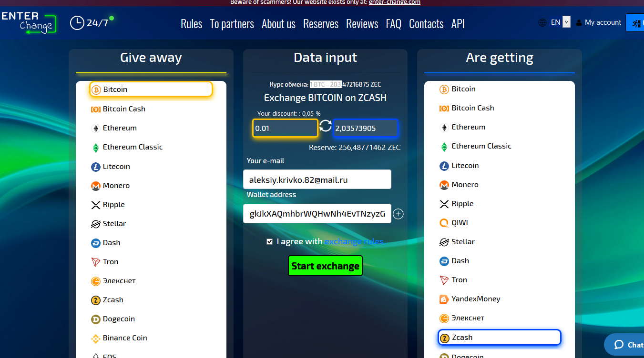Click Monero icon in Are getting list
This screenshot has height=358, width=644.
[444, 185]
